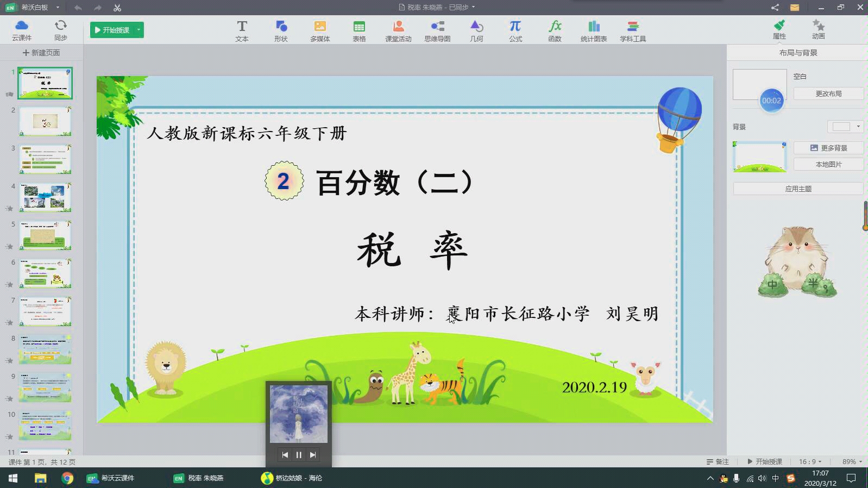The image size is (868, 488).
Task: Click the share icon in title bar
Action: tap(775, 7)
